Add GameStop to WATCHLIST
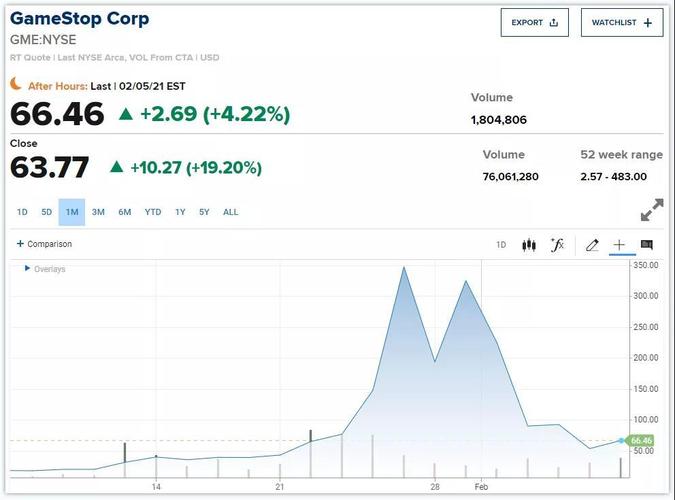675x500 pixels. point(622,22)
